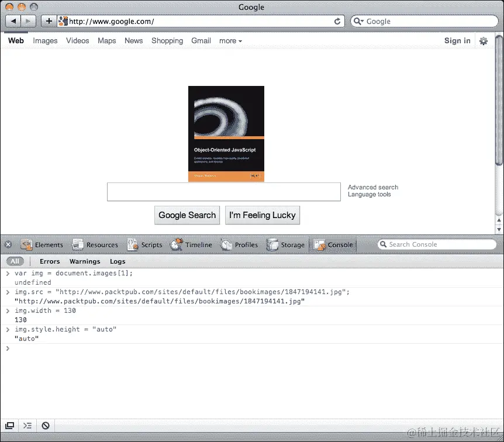The height and width of the screenshot is (442, 504).
Task: Click inside the Search Console field
Action: [x=437, y=244]
